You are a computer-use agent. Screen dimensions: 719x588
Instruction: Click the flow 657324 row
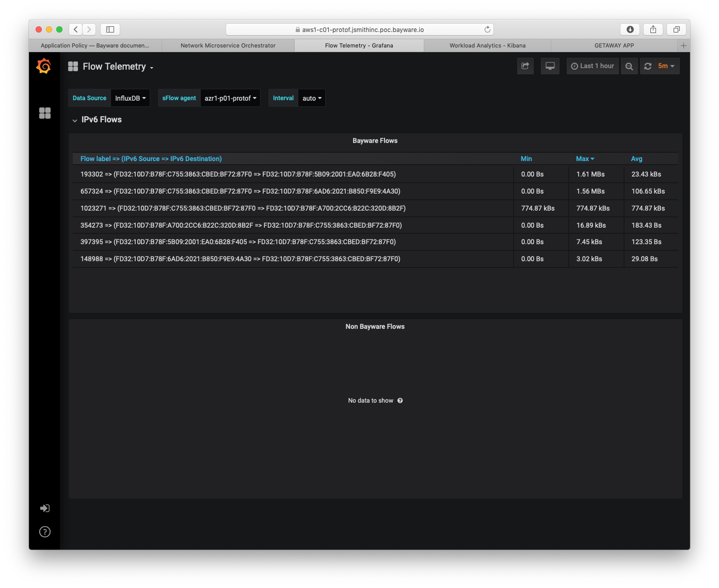tap(375, 192)
